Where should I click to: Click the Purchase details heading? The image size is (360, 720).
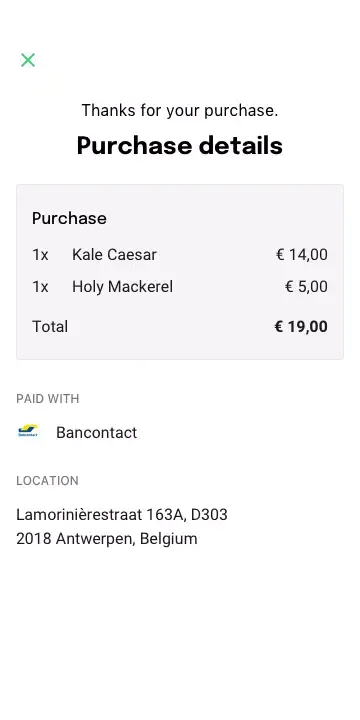point(180,146)
